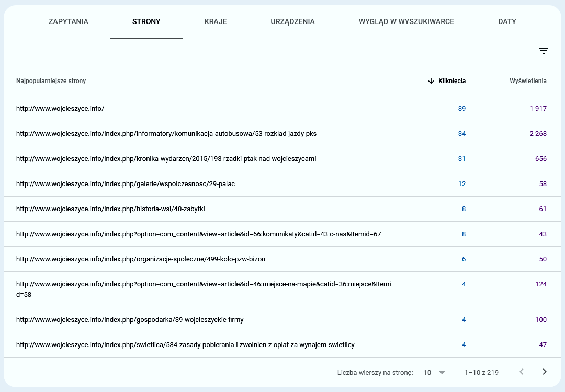Open the filter rows icon
565x392 pixels.
click(544, 51)
